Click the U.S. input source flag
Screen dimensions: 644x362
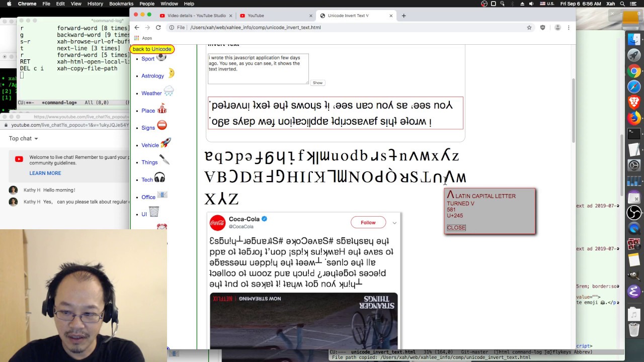[x=542, y=4]
